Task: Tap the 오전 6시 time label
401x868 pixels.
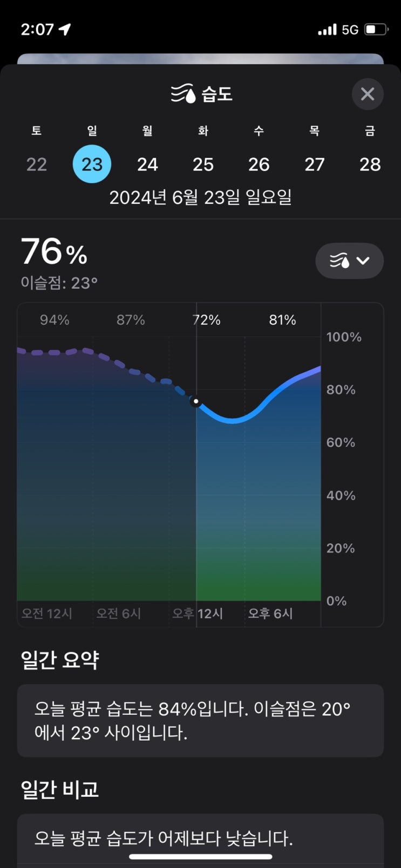Action: [119, 613]
